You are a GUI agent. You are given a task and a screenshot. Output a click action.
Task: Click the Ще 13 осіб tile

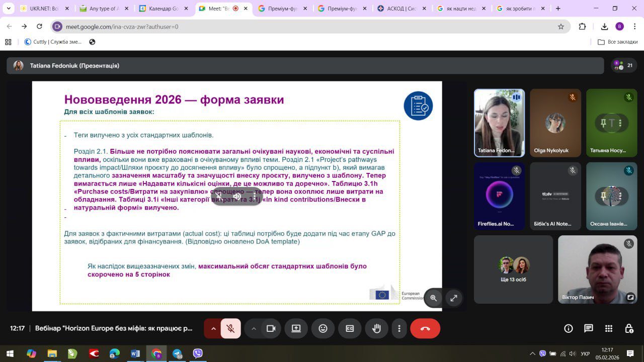click(513, 269)
